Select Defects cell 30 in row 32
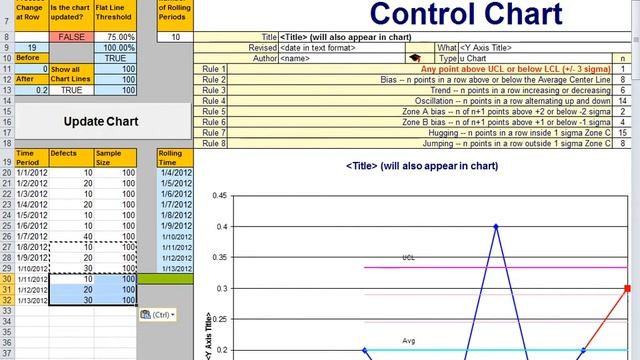This screenshot has width=640, height=360. click(x=71, y=300)
